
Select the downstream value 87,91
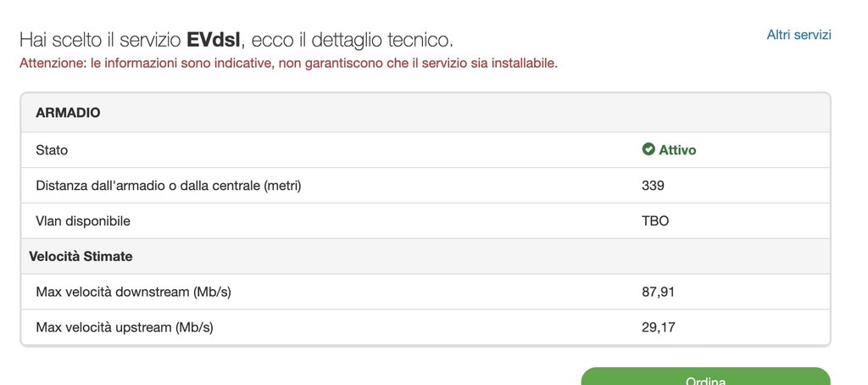[x=658, y=292]
